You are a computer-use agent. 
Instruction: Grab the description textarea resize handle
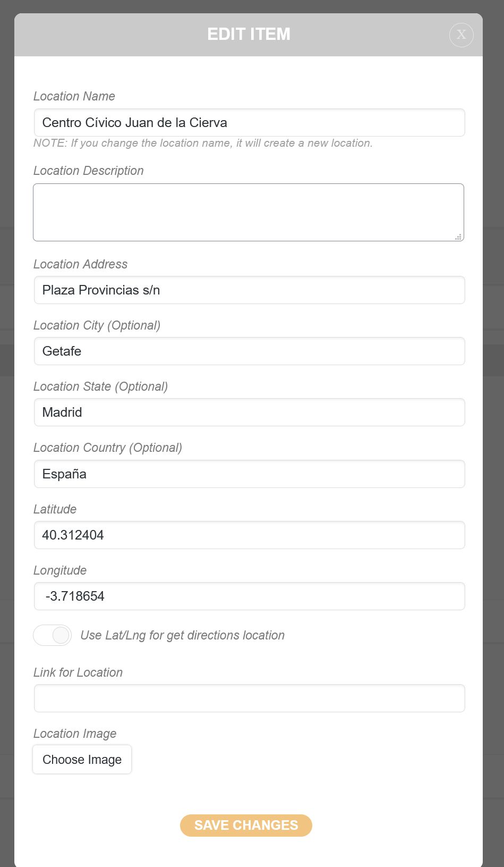coord(458,237)
